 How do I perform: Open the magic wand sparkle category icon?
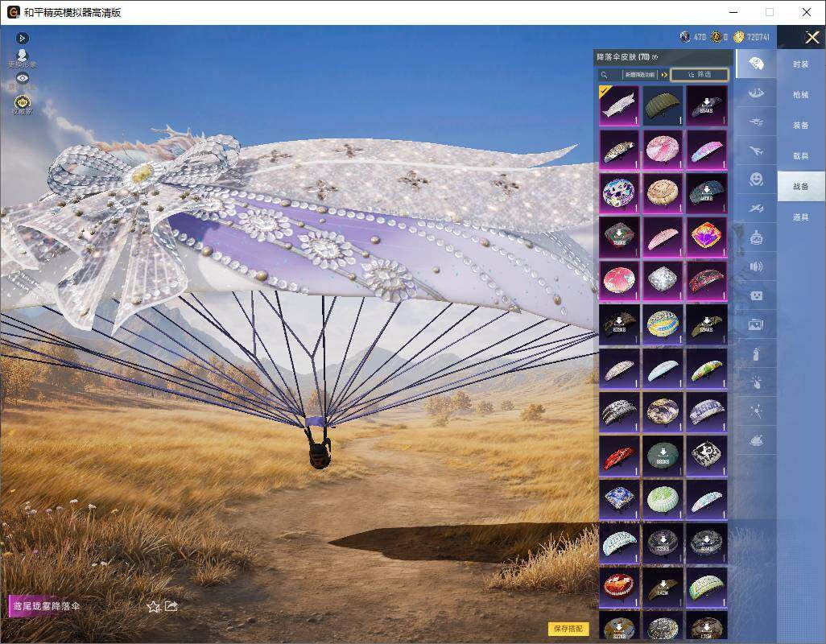[756, 411]
